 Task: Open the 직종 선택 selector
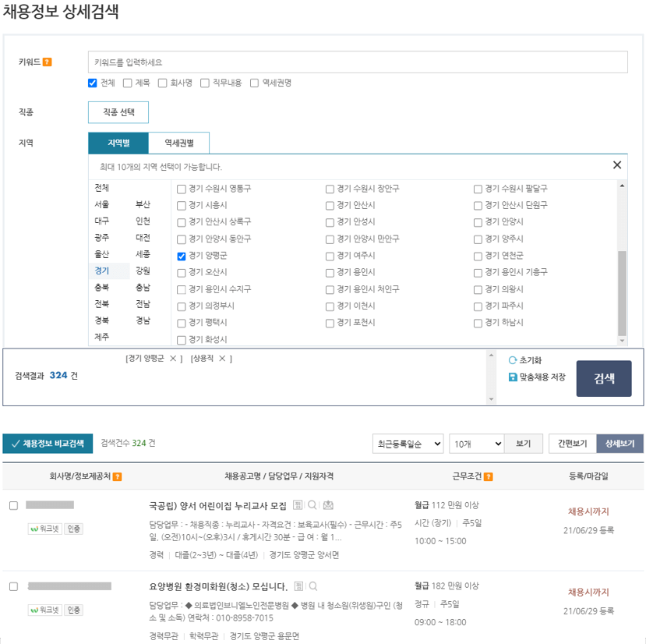(117, 111)
